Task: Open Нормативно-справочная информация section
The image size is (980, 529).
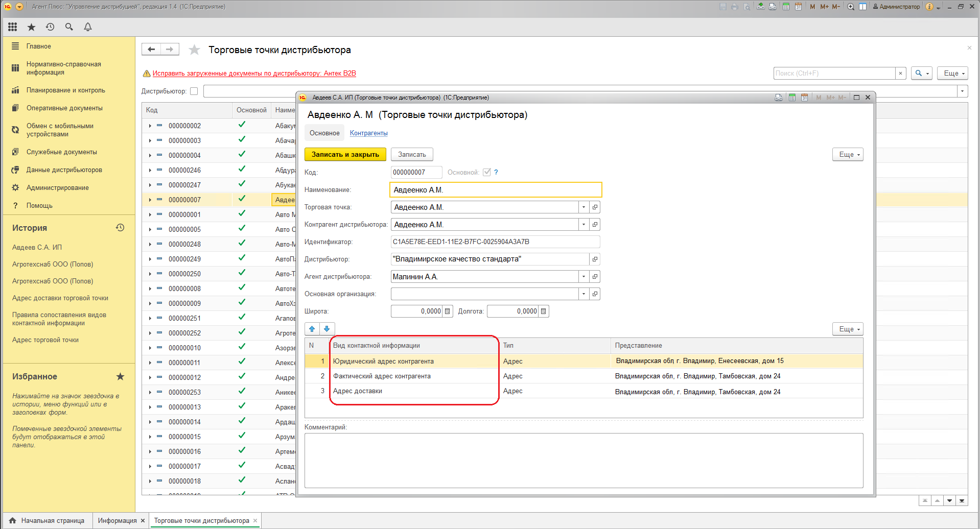Action: 64,68
